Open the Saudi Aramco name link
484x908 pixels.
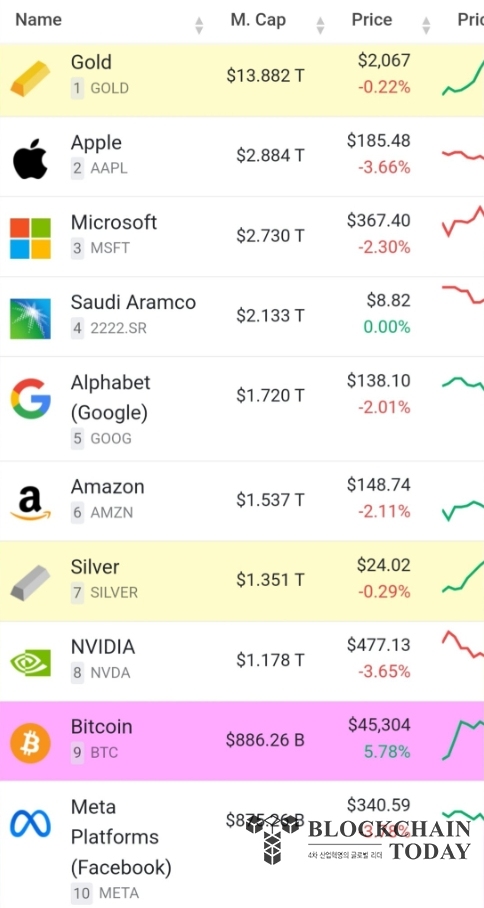click(133, 302)
